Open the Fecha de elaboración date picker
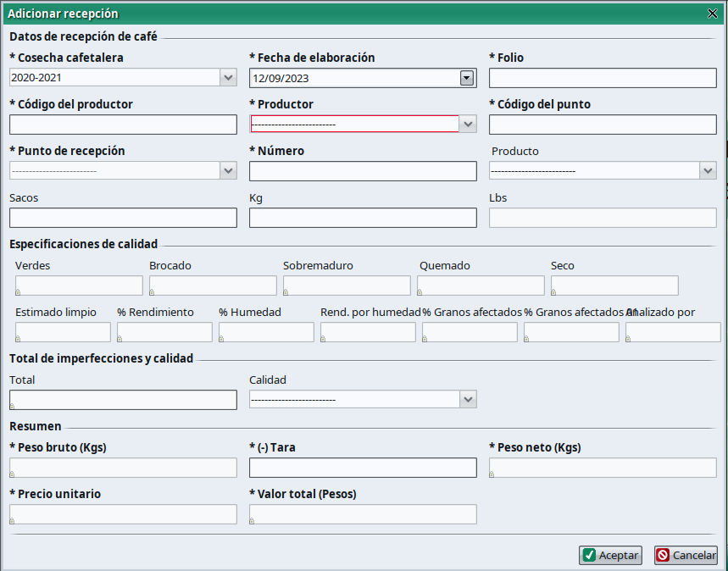728x571 pixels. pos(466,78)
